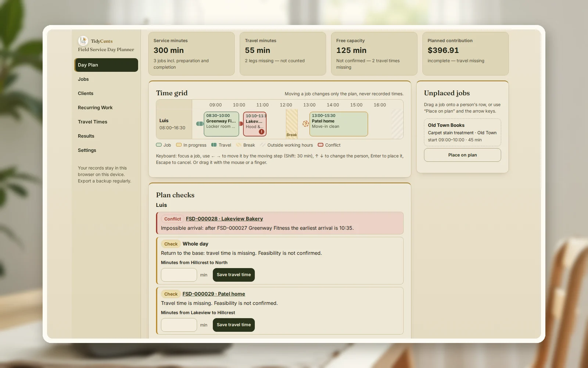Click the '300 min' service value
588x368 pixels.
point(169,50)
